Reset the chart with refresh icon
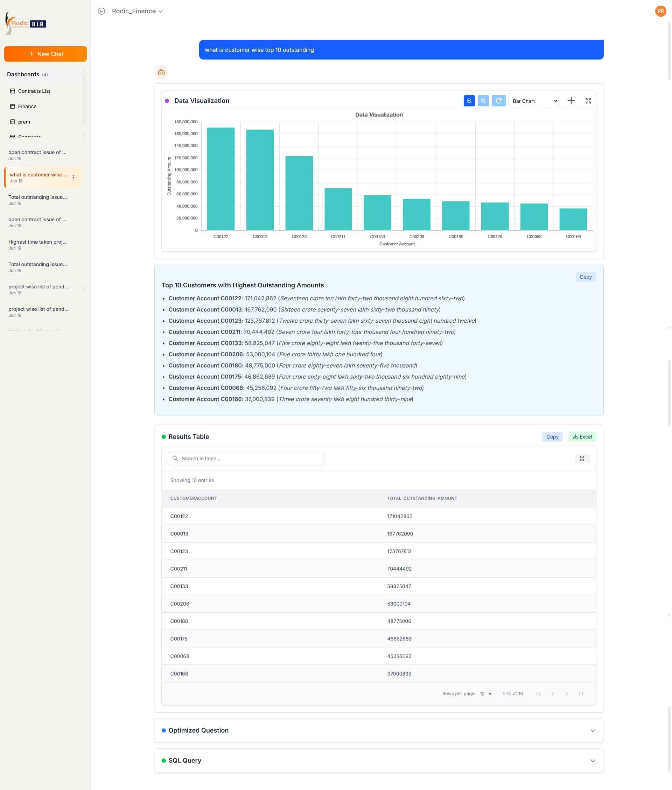 [498, 101]
